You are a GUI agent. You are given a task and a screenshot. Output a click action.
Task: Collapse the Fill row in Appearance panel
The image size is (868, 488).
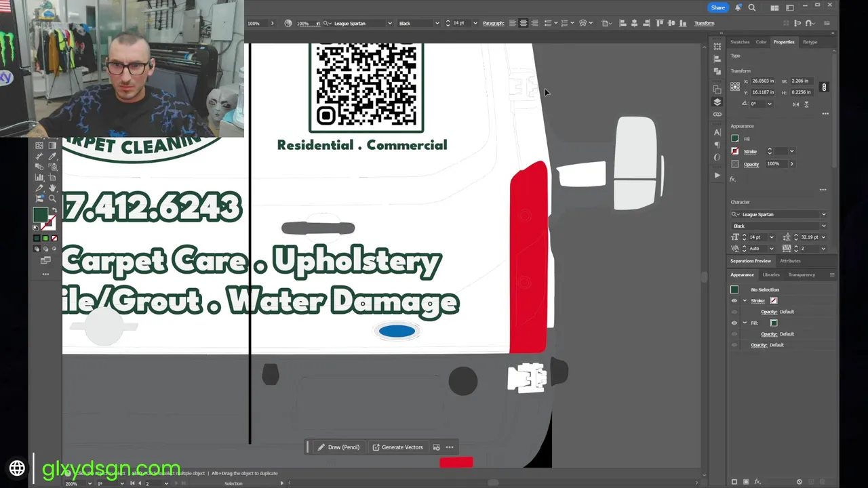[x=745, y=323]
